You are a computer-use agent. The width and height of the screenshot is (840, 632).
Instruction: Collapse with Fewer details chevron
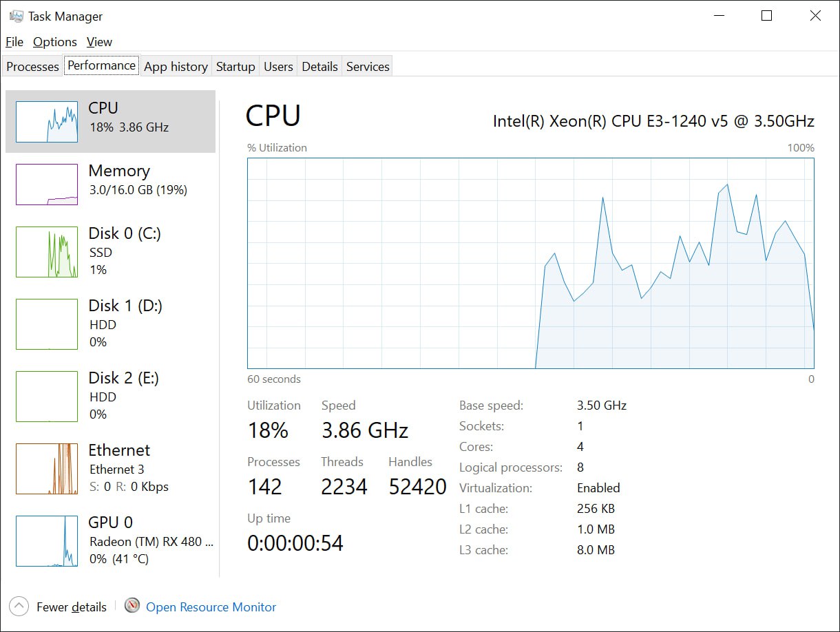click(19, 607)
